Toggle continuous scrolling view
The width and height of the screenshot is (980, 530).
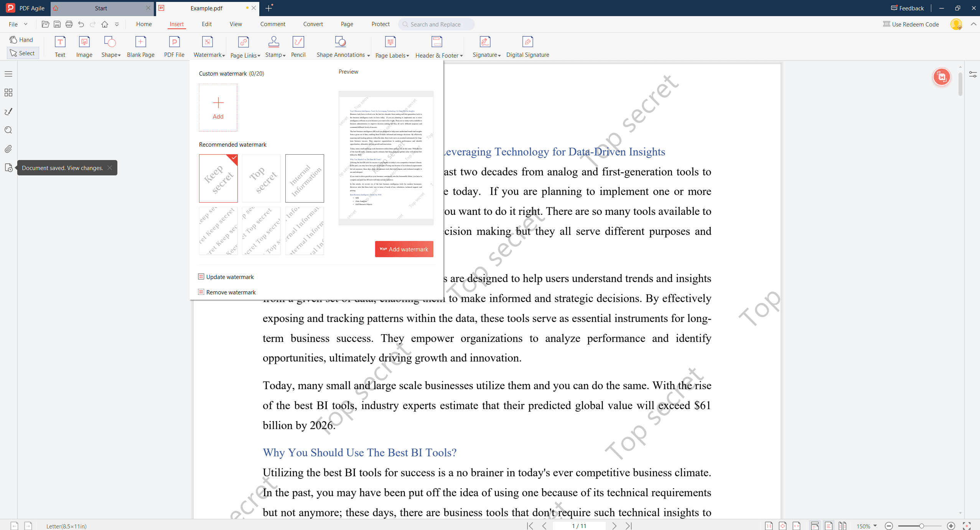[815, 526]
